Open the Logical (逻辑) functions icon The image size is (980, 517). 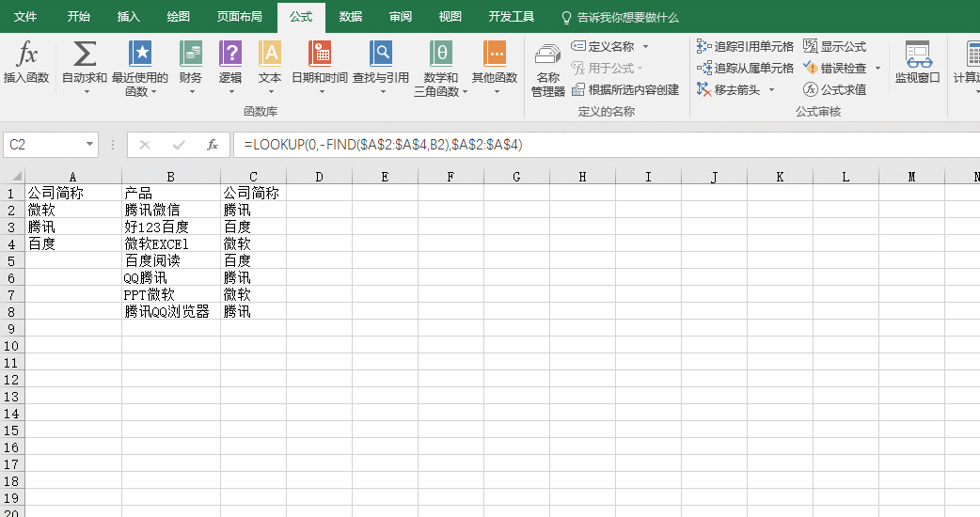click(x=230, y=56)
